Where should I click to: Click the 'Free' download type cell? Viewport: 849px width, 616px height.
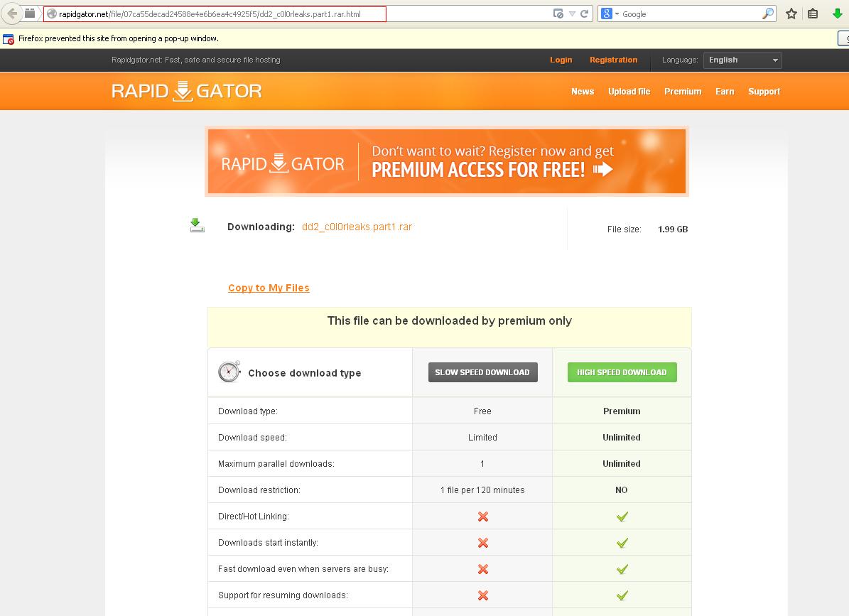[482, 411]
